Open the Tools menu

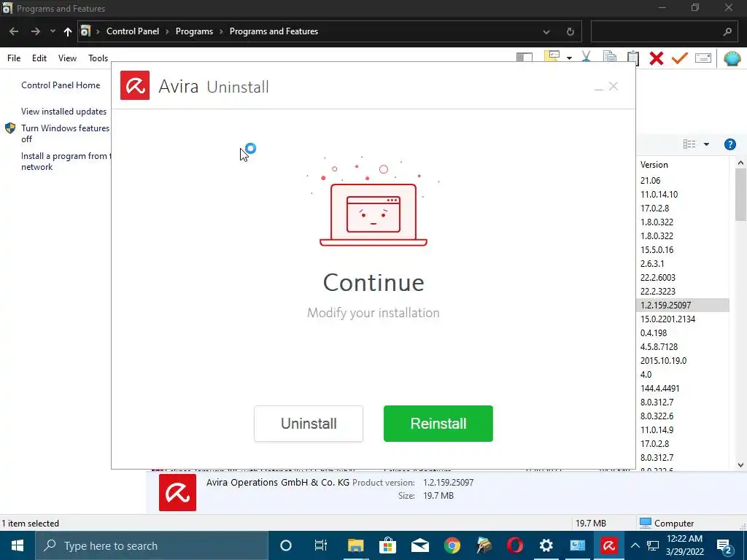point(98,58)
